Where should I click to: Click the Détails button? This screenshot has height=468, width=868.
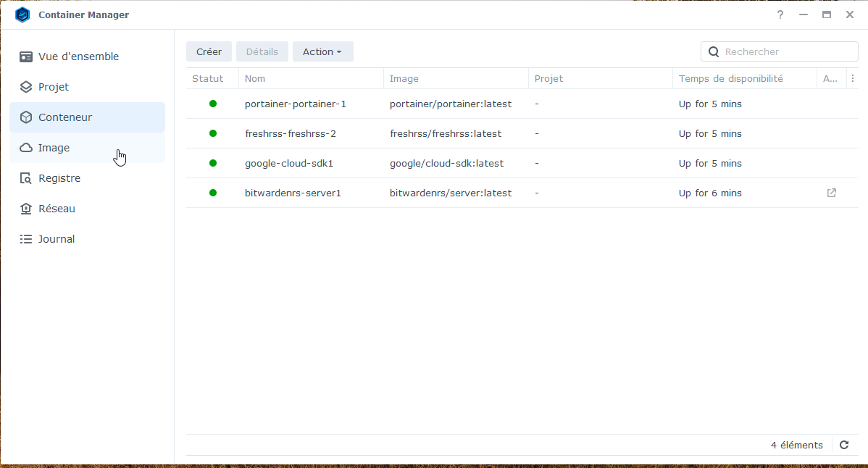262,51
